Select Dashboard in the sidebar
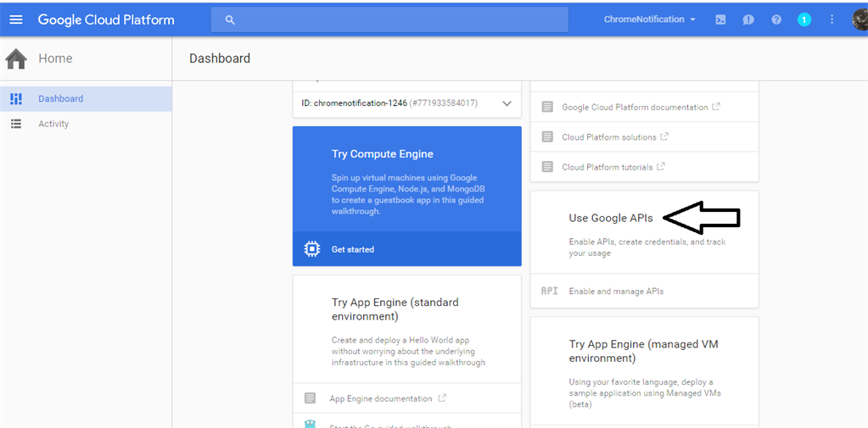868x428 pixels. [60, 98]
